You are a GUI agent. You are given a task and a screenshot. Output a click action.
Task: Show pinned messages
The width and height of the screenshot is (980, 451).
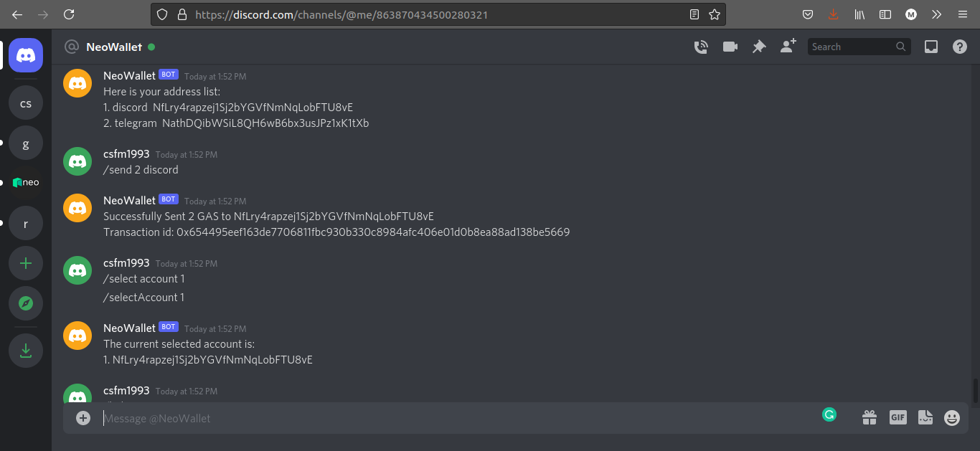tap(759, 47)
